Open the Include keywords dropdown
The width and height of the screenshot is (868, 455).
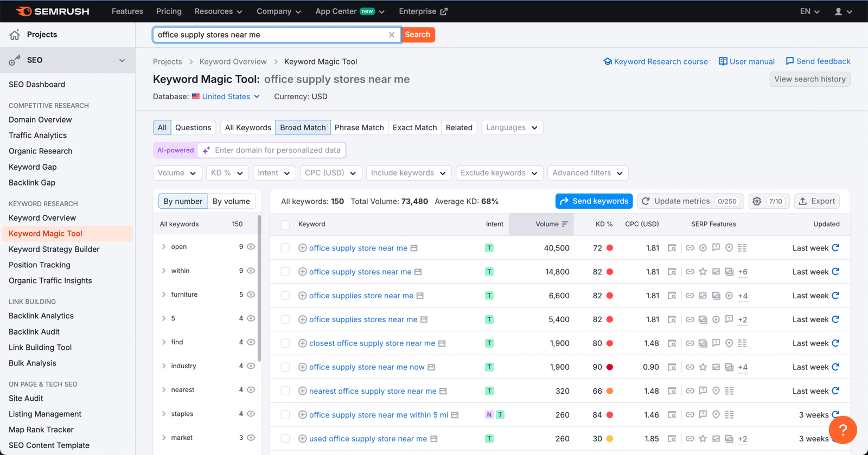[x=409, y=173]
